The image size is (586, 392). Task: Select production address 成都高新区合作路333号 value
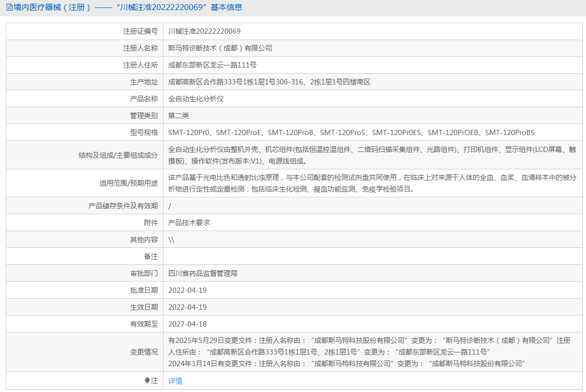click(269, 82)
